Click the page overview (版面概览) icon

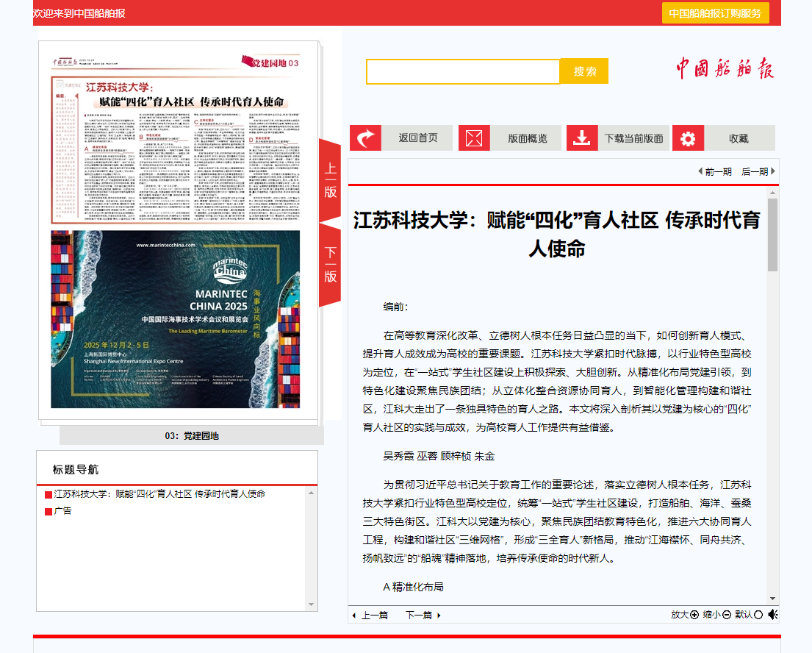pos(474,138)
